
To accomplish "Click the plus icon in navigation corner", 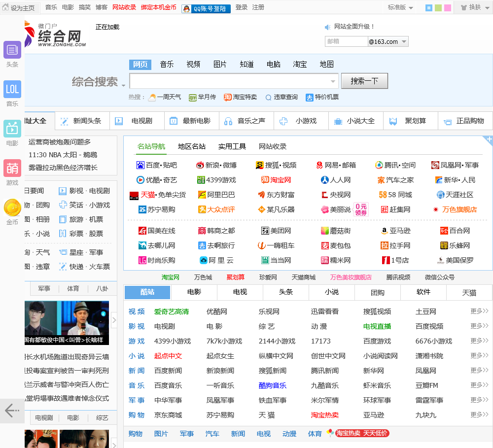I will pyautogui.click(x=489, y=140).
